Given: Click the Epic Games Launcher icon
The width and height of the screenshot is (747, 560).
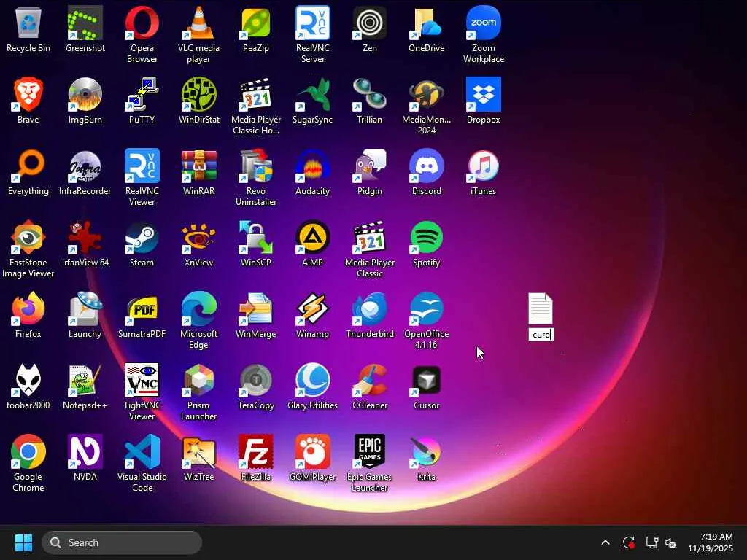Looking at the screenshot, I should [x=370, y=453].
